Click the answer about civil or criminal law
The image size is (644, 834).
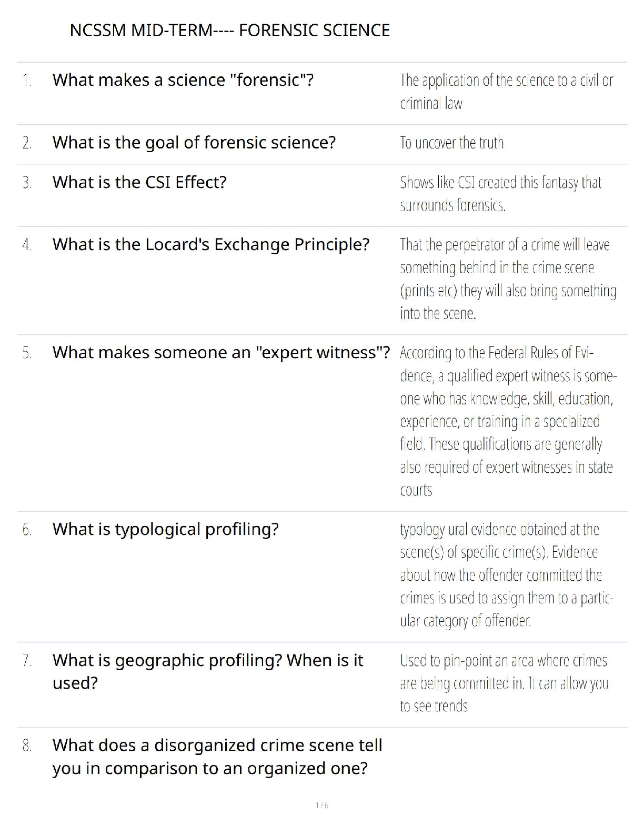pyautogui.click(x=506, y=92)
